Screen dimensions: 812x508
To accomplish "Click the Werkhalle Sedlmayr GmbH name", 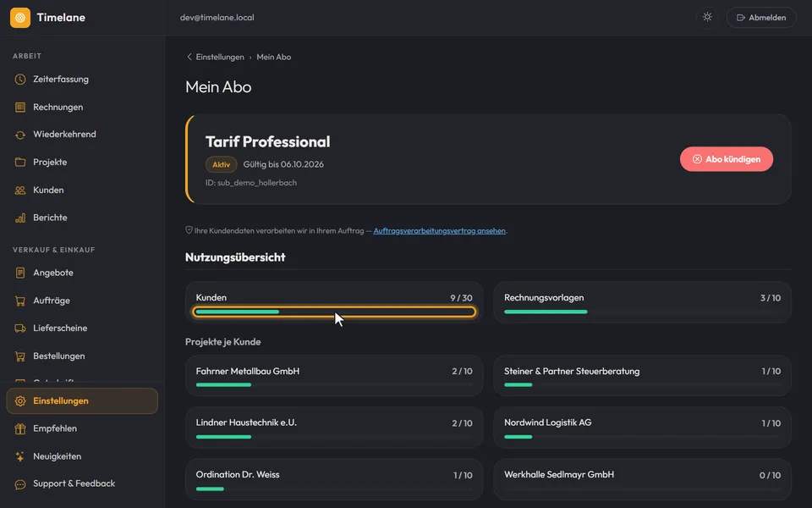I will (x=559, y=474).
